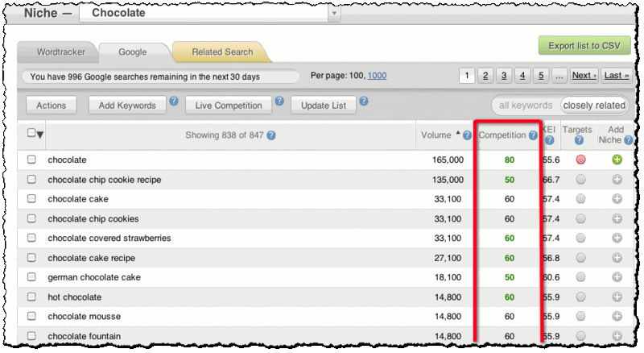Check the chocolate cake row
The image size is (644, 353).
[x=31, y=199]
